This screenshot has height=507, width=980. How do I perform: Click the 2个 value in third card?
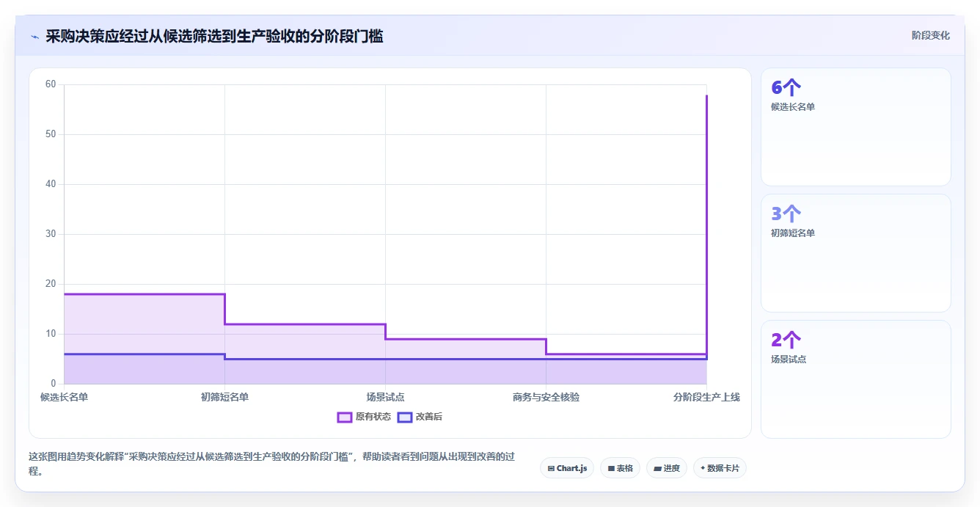click(x=786, y=340)
